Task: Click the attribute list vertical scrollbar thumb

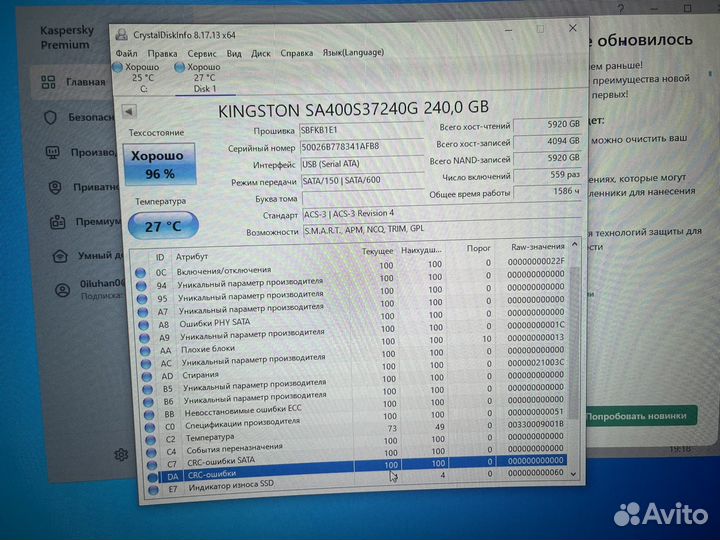Action: pyautogui.click(x=574, y=342)
